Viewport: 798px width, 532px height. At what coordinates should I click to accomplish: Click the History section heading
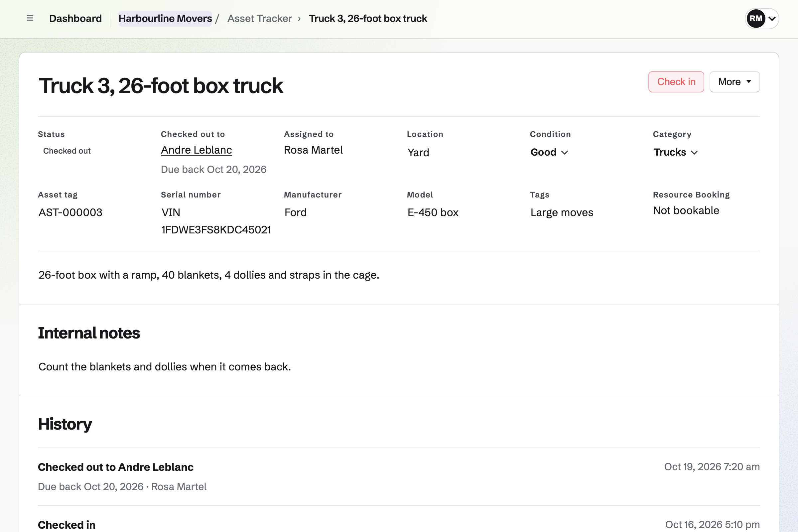[65, 424]
